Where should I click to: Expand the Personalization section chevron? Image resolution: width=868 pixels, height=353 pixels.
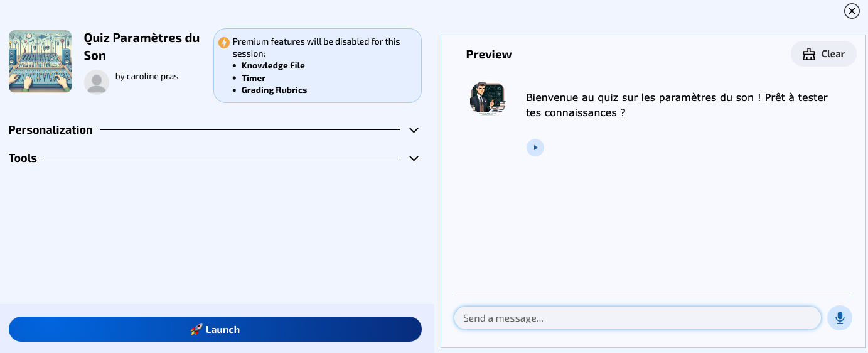[x=414, y=130]
